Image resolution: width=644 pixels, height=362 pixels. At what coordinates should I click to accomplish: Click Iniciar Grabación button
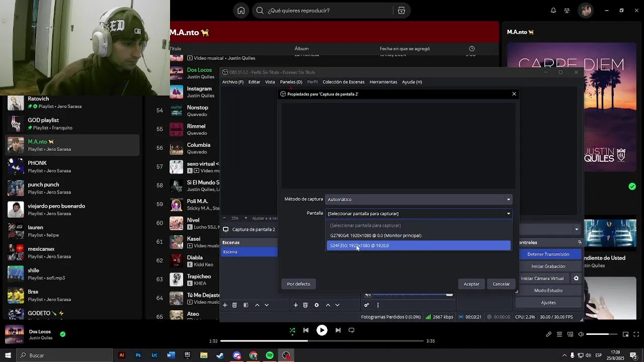pyautogui.click(x=548, y=266)
